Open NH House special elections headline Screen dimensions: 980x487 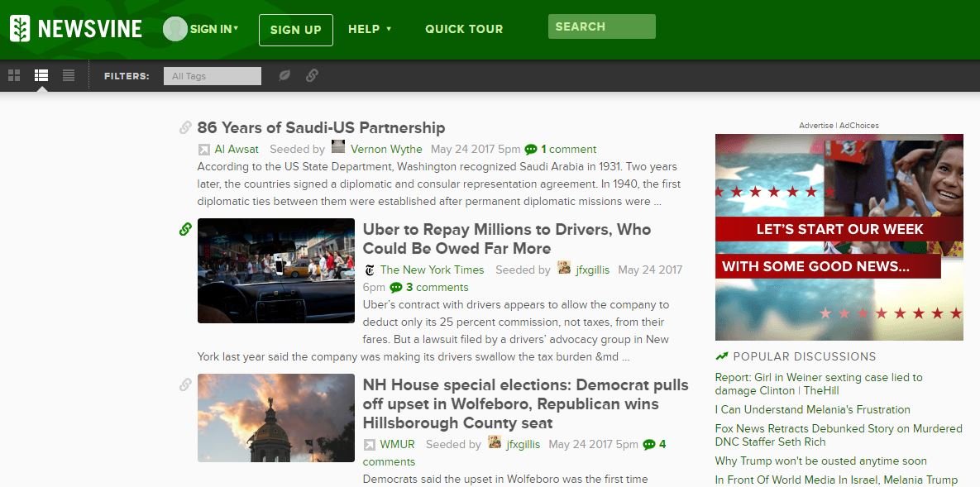[x=526, y=403]
